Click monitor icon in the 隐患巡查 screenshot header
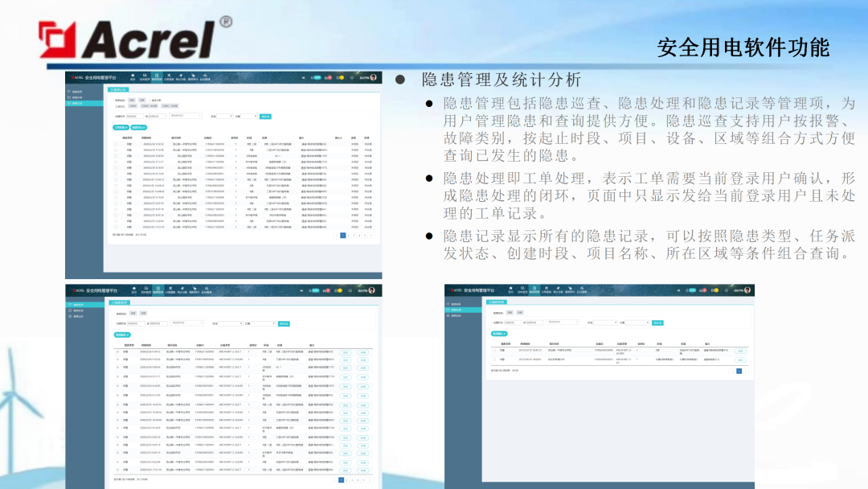 [350, 290]
